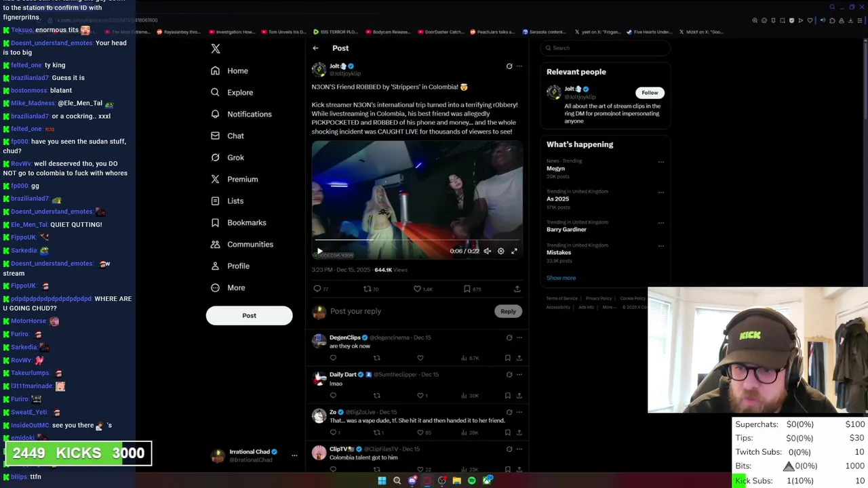Enter video fullscreen mode
This screenshot has height=488, width=868.
514,251
